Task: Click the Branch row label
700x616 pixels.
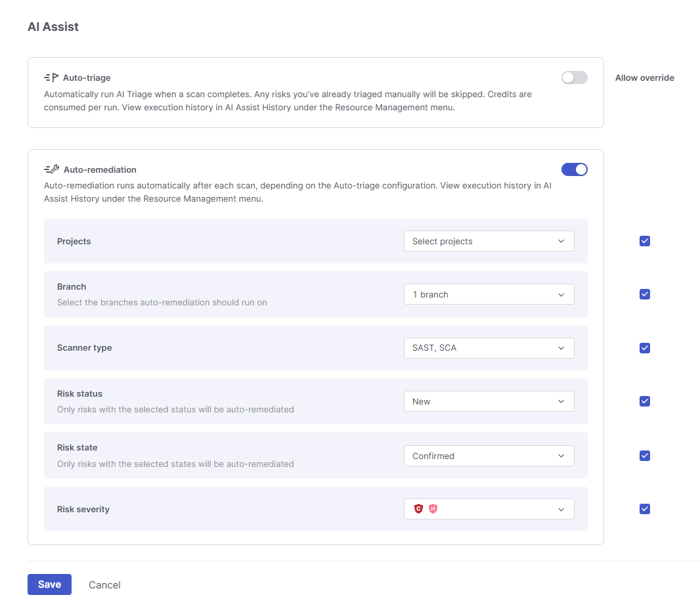Action: pos(72,286)
